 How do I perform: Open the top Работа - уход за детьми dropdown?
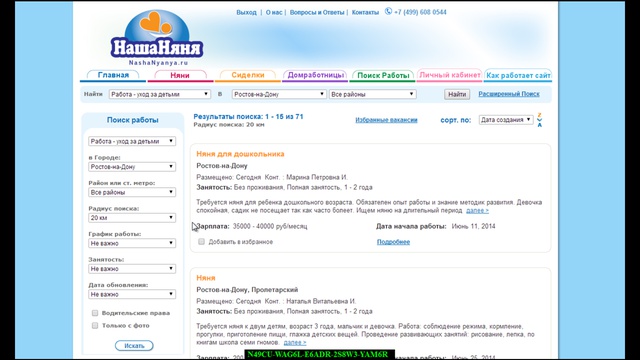tap(160, 94)
